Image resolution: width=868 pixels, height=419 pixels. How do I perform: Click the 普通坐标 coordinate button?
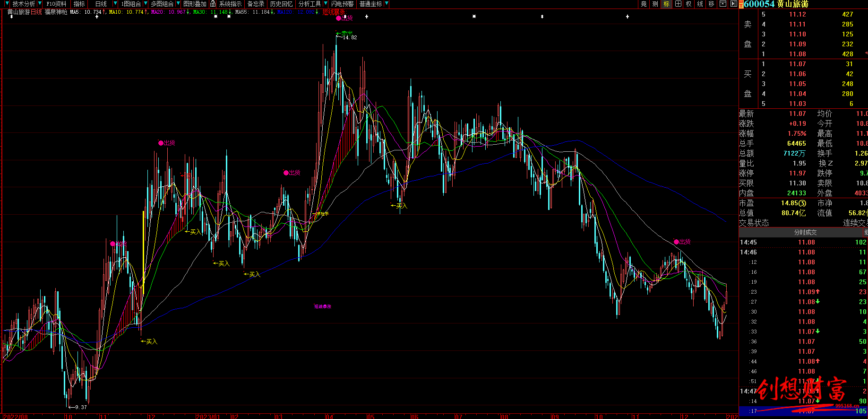(x=371, y=4)
